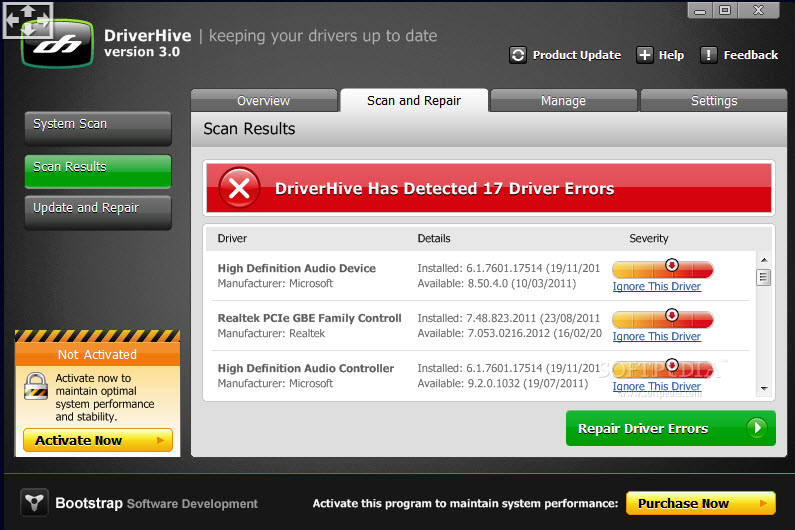Click scrollbar up arrow in driver list
The width and height of the screenshot is (795, 530).
tap(764, 260)
